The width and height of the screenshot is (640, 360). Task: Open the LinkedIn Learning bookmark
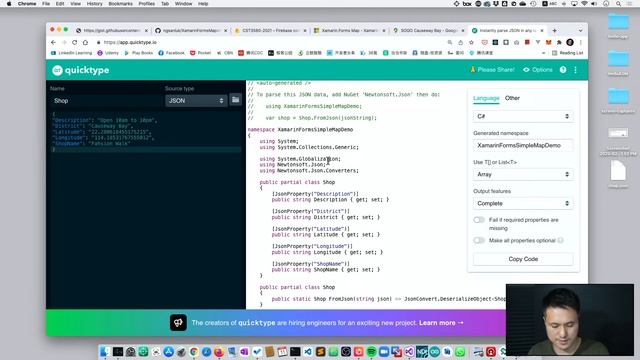point(71,53)
